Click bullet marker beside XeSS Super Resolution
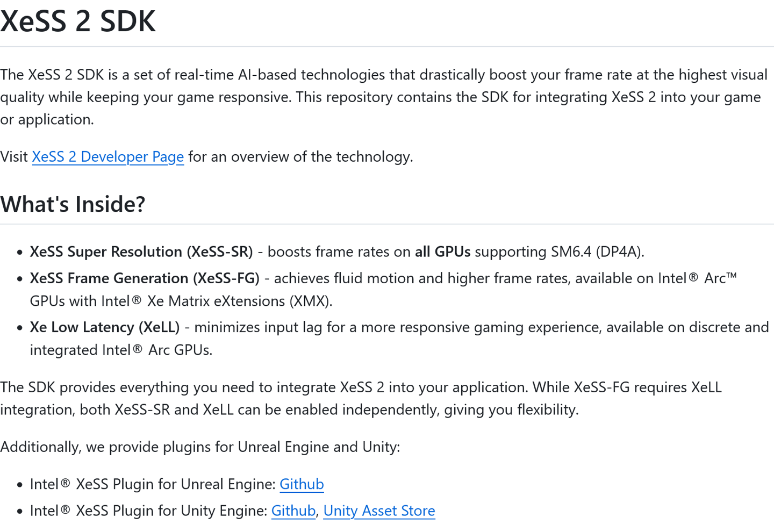The height and width of the screenshot is (532, 774). pyautogui.click(x=20, y=253)
